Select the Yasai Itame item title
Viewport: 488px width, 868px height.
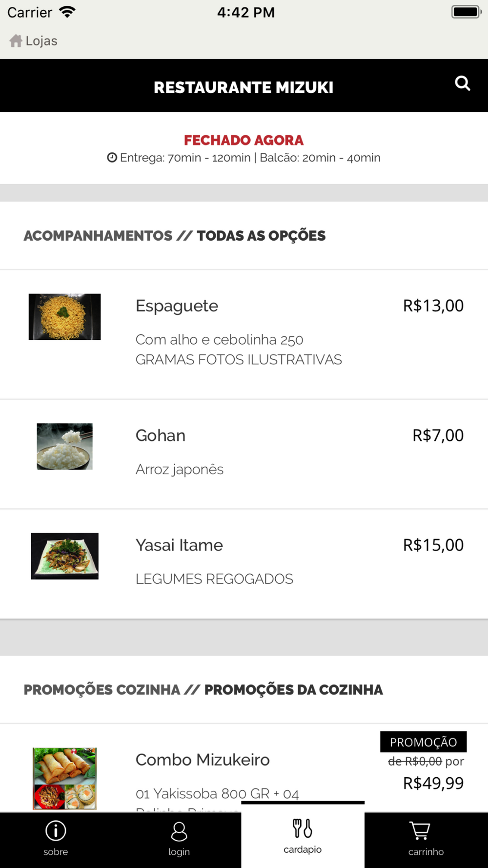[x=179, y=545]
